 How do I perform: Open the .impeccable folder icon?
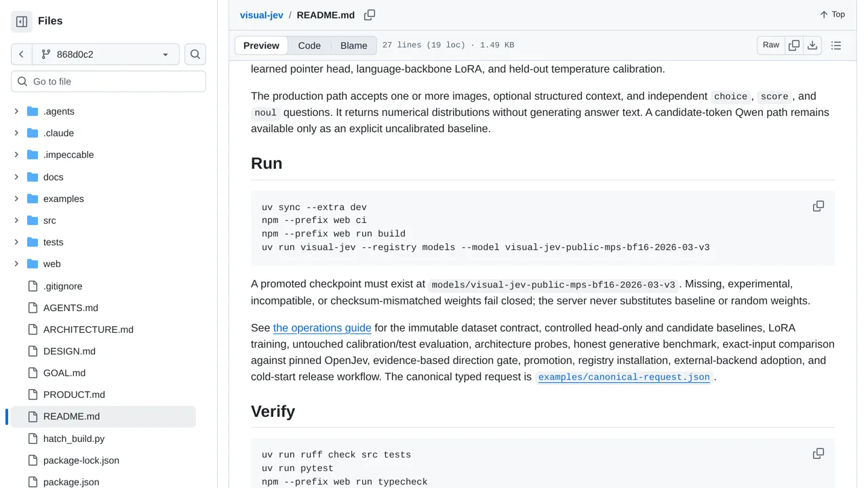pos(33,155)
